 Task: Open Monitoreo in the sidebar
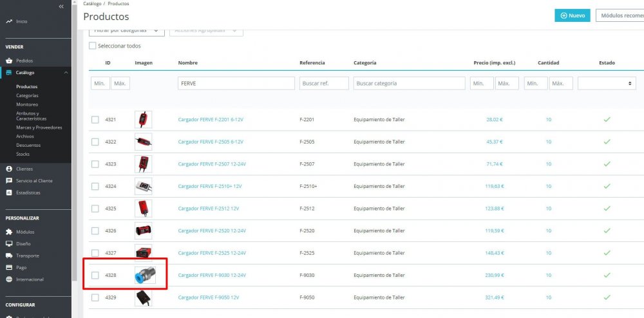(27, 105)
